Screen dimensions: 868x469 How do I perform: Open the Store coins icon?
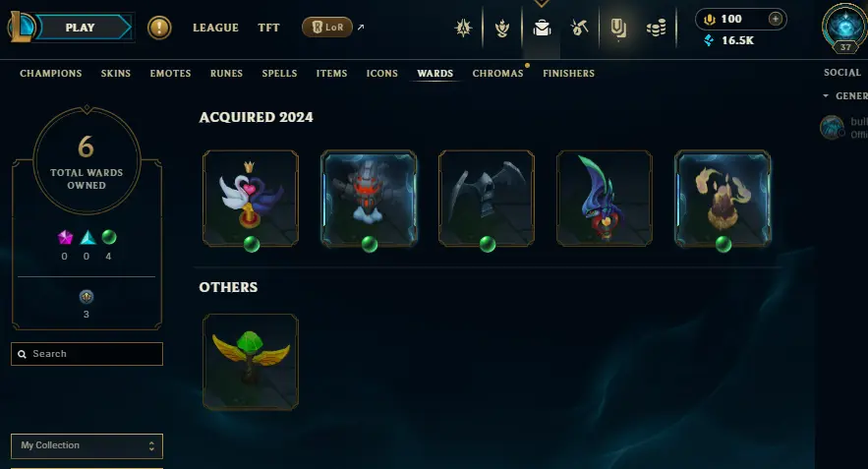click(656, 28)
